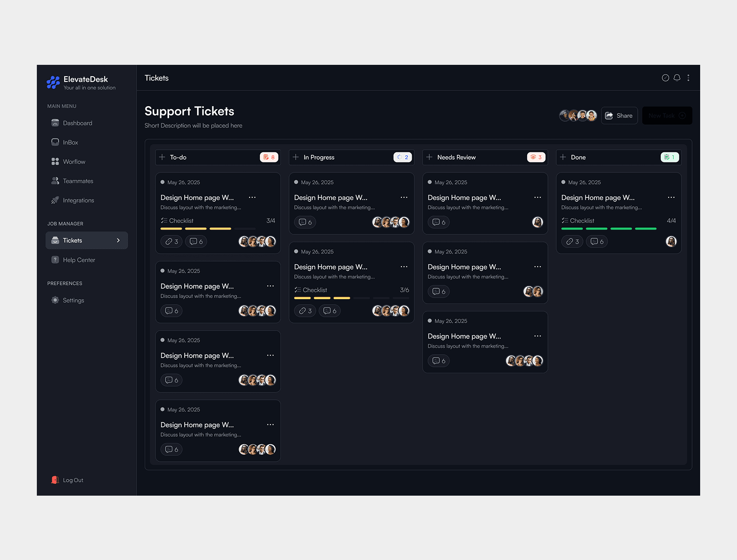Image resolution: width=737 pixels, height=560 pixels.
Task: Open comments on the third Needs Review card
Action: (439, 361)
